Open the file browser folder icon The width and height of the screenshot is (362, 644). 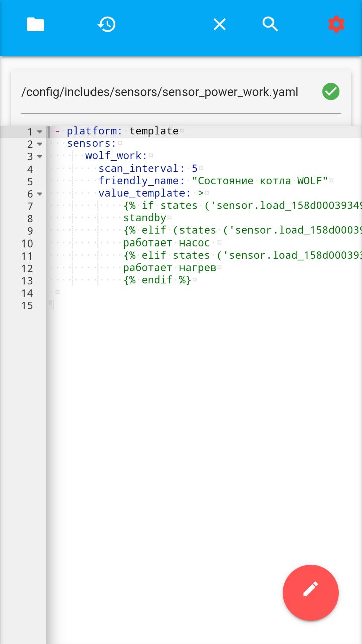pyautogui.click(x=35, y=24)
